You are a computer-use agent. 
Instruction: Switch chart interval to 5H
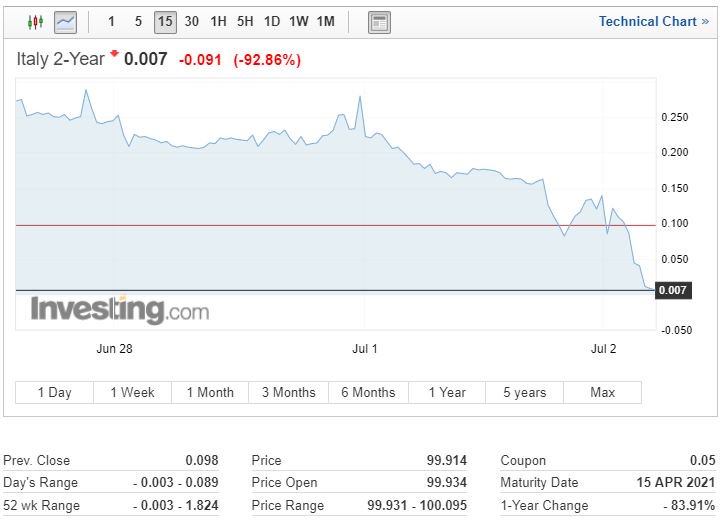(245, 22)
